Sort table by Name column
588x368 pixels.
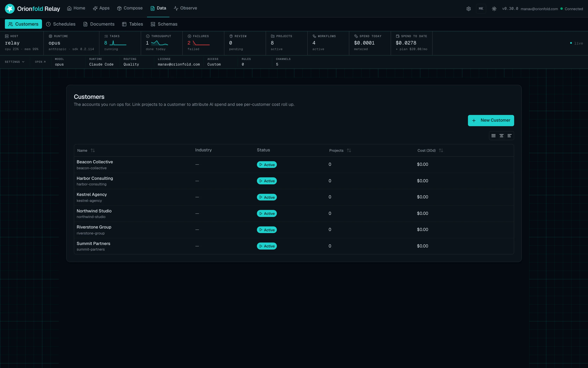[86, 150]
